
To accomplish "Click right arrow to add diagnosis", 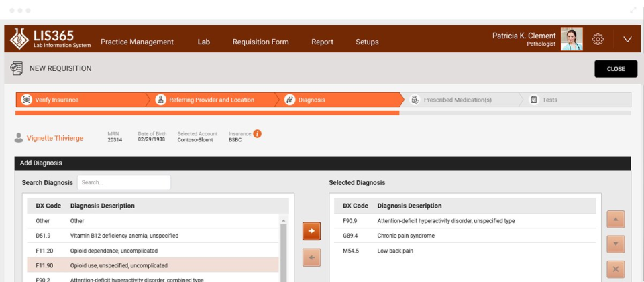I will coord(311,231).
